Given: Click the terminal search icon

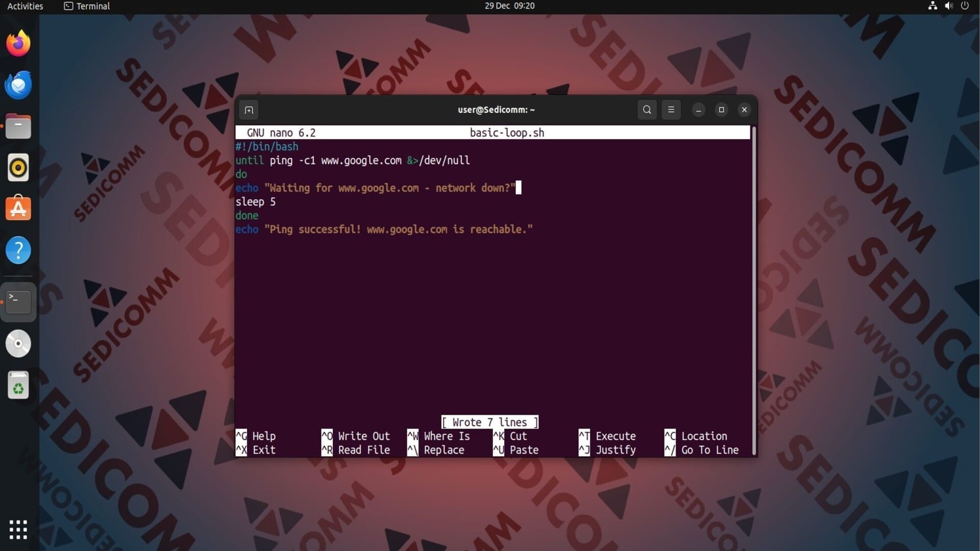Looking at the screenshot, I should (x=647, y=110).
